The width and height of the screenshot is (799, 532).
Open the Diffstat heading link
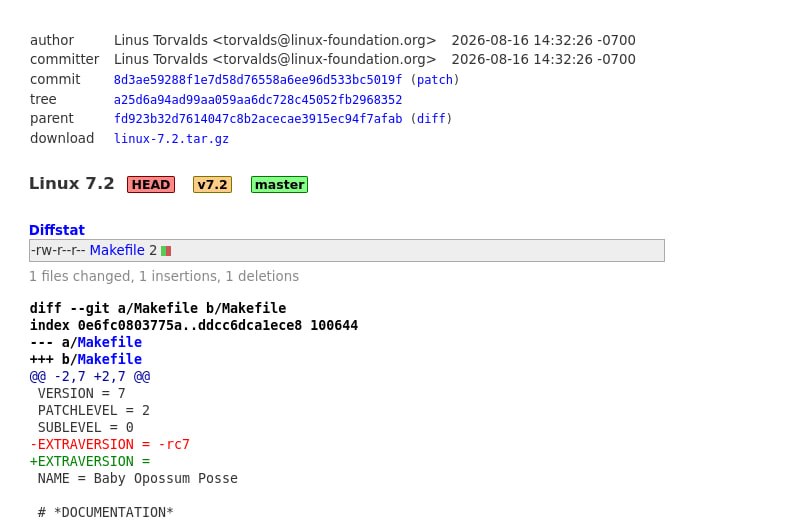pyautogui.click(x=57, y=230)
